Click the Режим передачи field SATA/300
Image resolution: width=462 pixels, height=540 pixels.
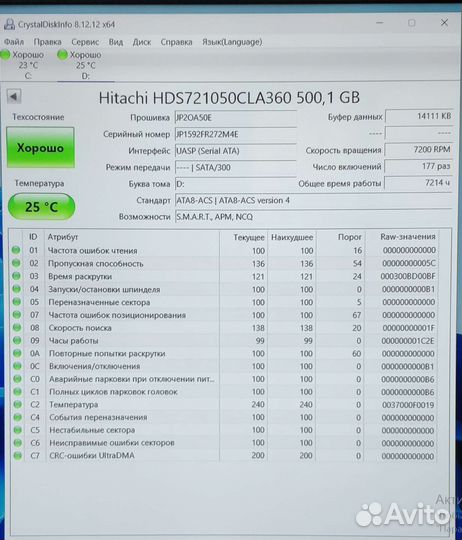pyautogui.click(x=235, y=168)
